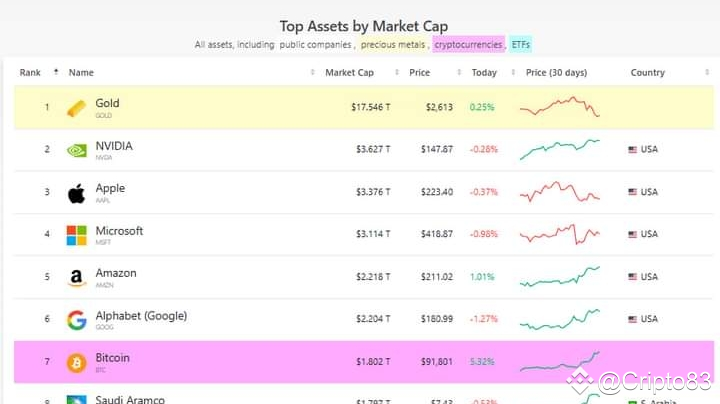This screenshot has width=720, height=404.
Task: Click the Amazon logo icon
Action: pos(77,278)
